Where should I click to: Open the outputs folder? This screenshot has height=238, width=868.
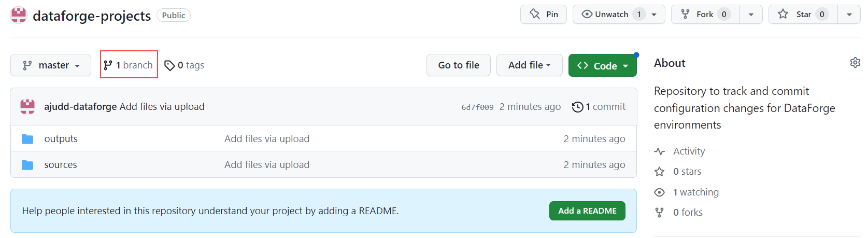[61, 139]
